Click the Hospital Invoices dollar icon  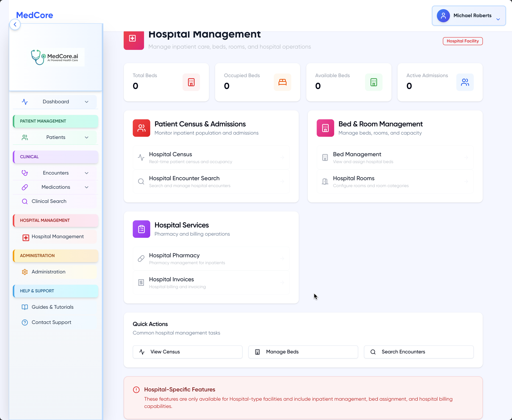tap(141, 282)
